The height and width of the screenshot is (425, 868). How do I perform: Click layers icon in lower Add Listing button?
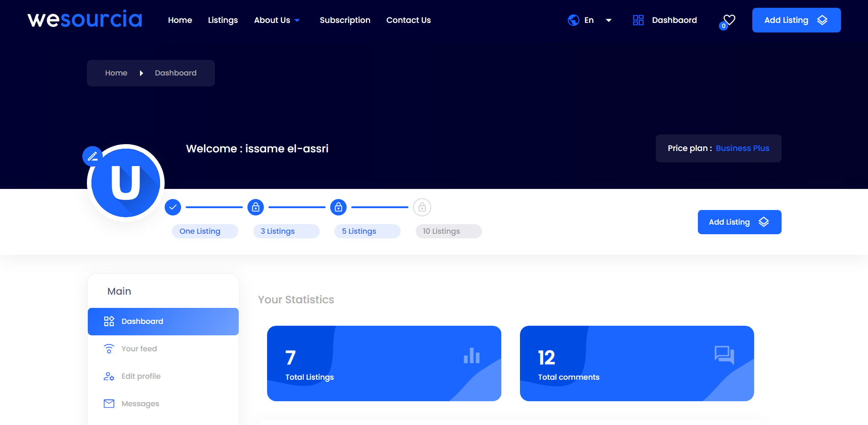[764, 222]
